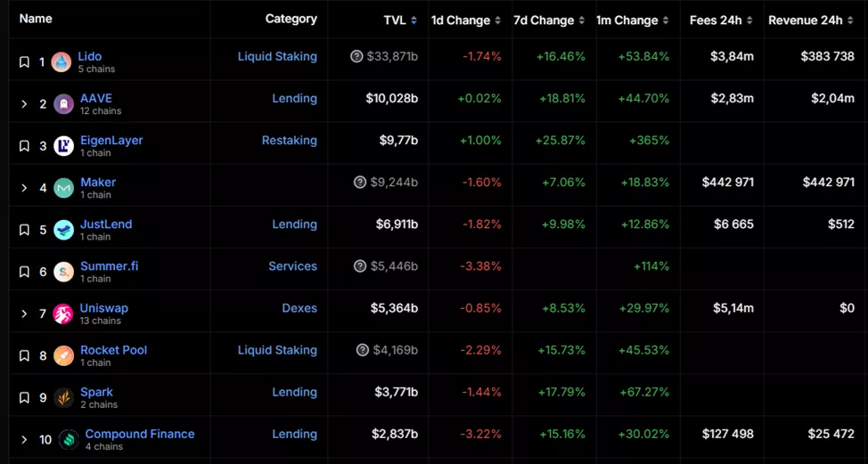The height and width of the screenshot is (464, 868).
Task: Bookmark the Spark protocol
Action: tap(25, 398)
